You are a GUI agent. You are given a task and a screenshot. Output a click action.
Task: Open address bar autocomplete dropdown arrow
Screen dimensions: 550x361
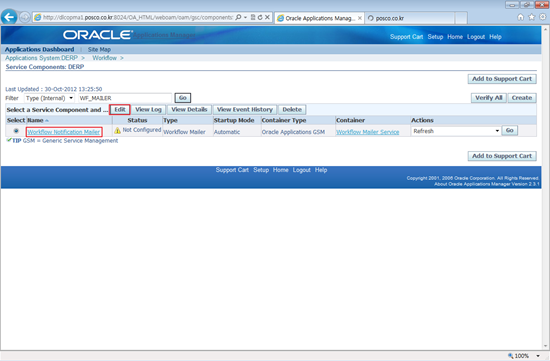[x=245, y=17]
